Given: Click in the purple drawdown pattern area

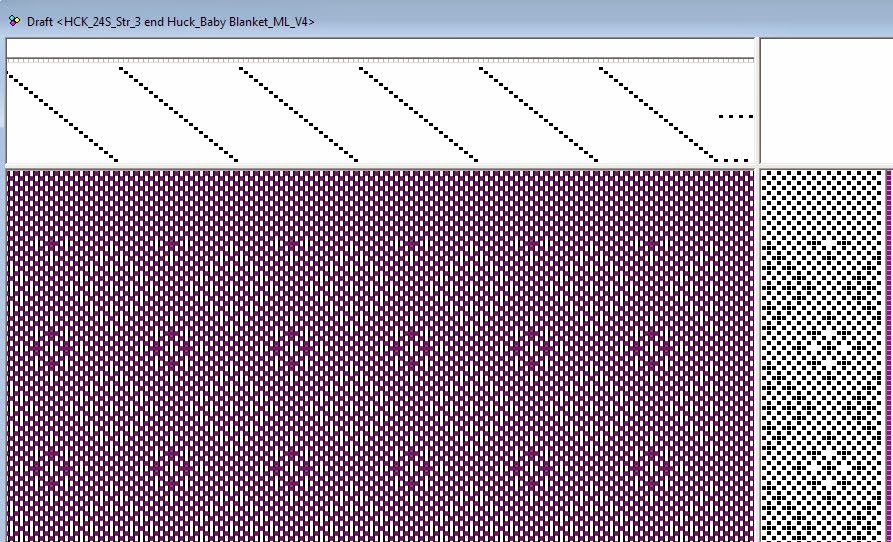Looking at the screenshot, I should (x=380, y=356).
